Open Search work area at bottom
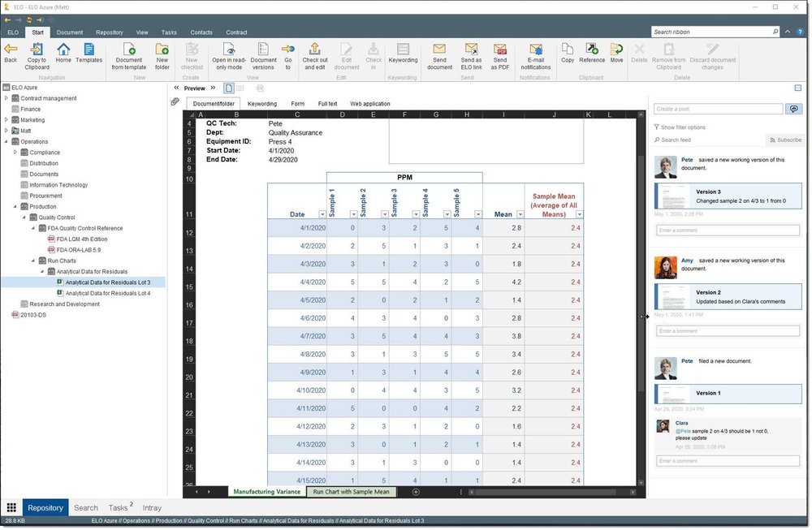Viewport: 812px width, 530px height. (x=85, y=508)
